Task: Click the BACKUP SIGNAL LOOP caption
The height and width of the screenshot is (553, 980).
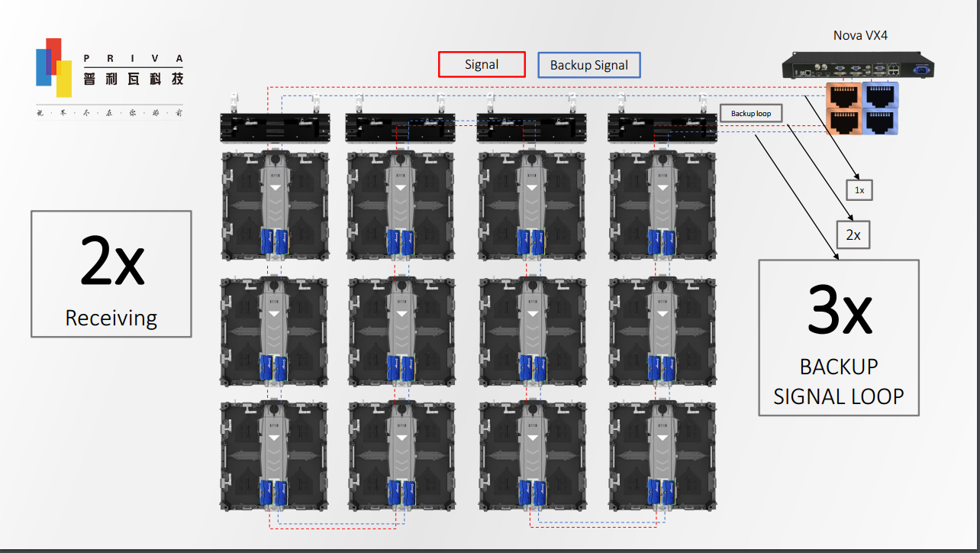Action: 839,381
